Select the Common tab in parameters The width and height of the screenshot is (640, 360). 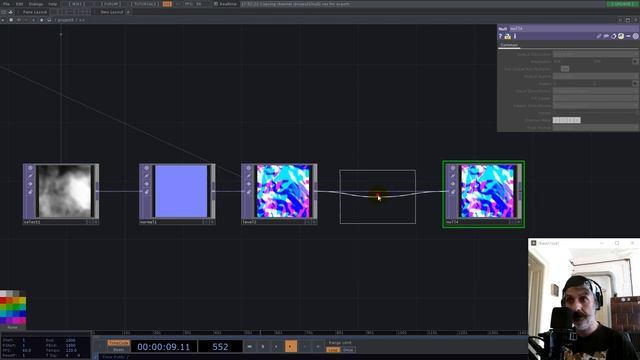[509, 45]
